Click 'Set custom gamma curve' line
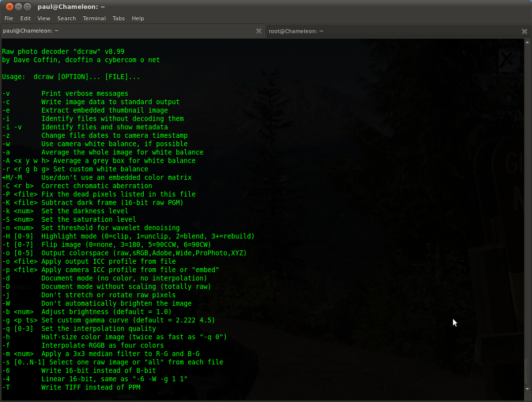This screenshot has height=402, width=532. tap(109, 320)
